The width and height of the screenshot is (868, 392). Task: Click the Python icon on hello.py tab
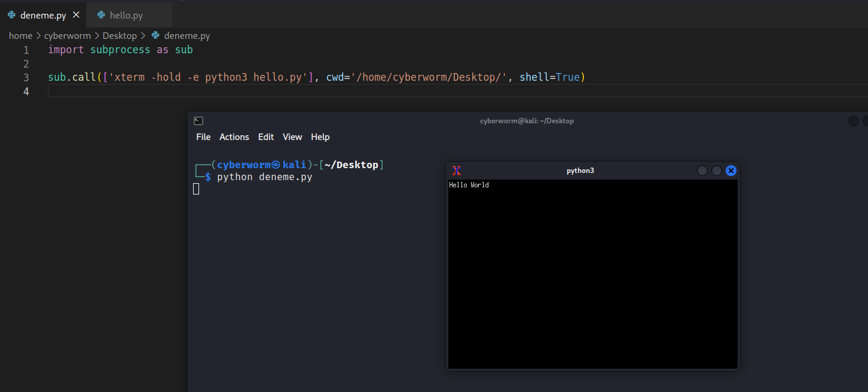click(101, 16)
